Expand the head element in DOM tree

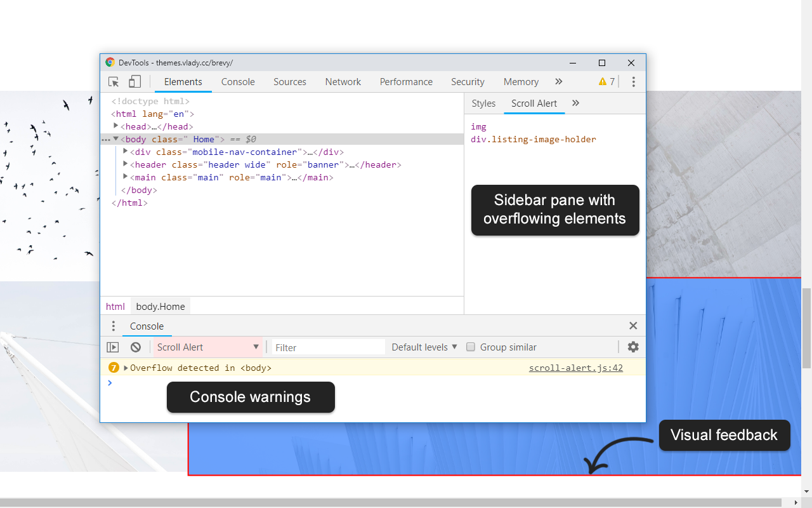point(116,126)
